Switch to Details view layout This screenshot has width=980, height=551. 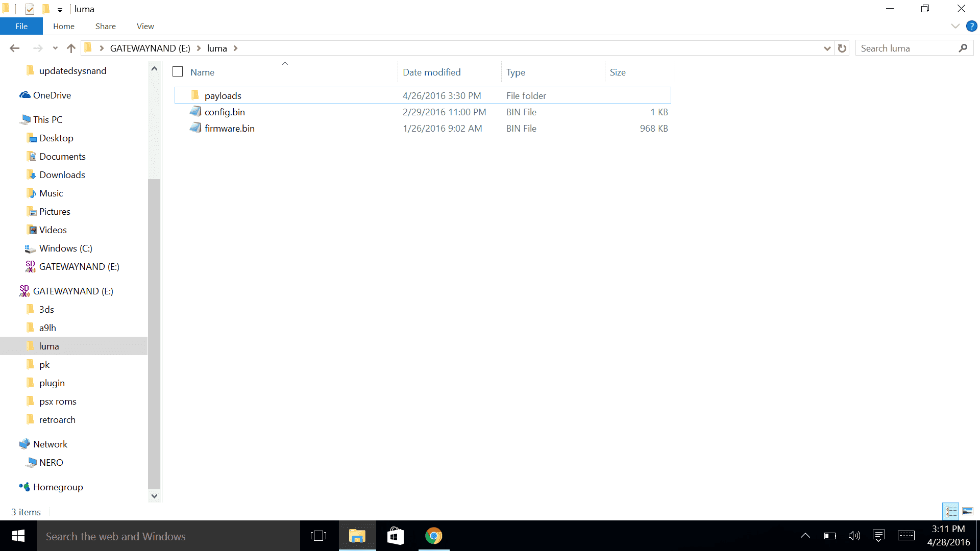951,511
